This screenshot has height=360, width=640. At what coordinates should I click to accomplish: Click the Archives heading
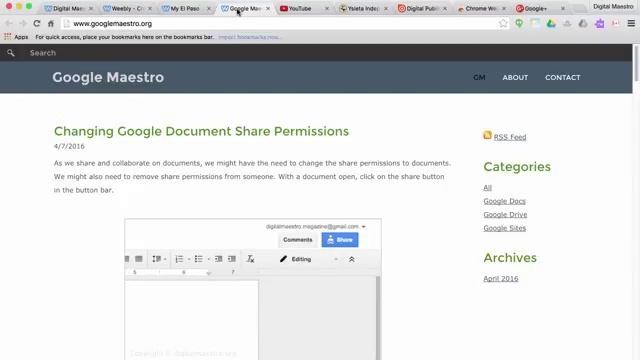(510, 258)
